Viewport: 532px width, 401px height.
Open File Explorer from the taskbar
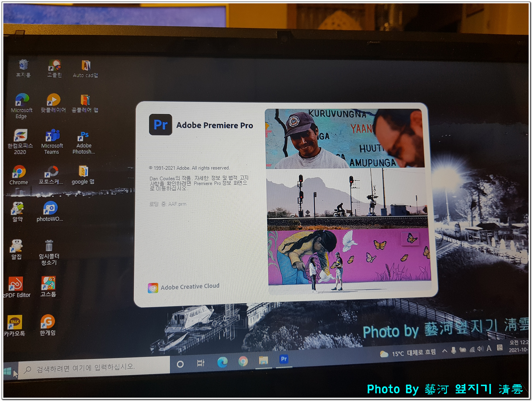coord(263,360)
